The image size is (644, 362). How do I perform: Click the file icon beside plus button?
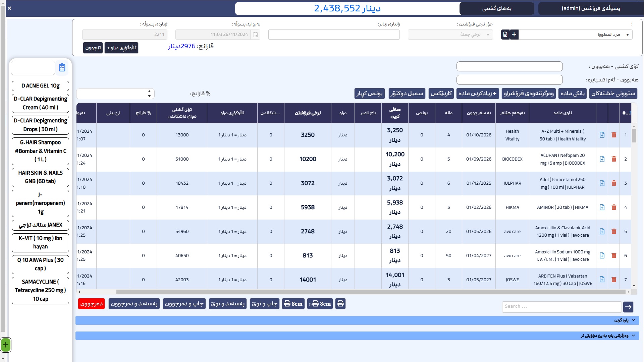pyautogui.click(x=505, y=35)
